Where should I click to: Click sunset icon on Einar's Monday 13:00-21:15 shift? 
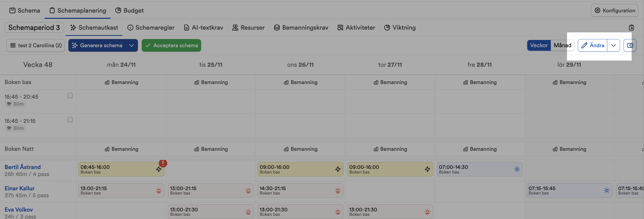[x=158, y=190]
